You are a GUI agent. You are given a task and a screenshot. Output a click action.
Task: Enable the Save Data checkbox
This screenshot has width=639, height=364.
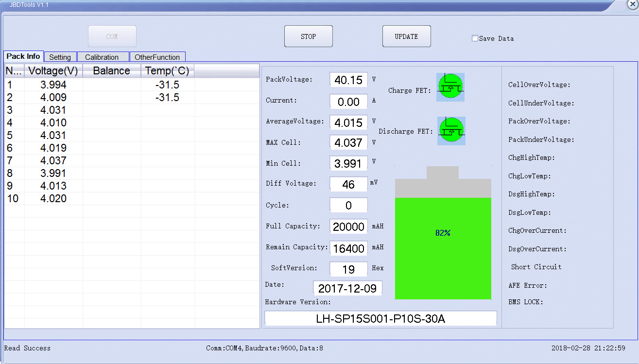tap(475, 38)
